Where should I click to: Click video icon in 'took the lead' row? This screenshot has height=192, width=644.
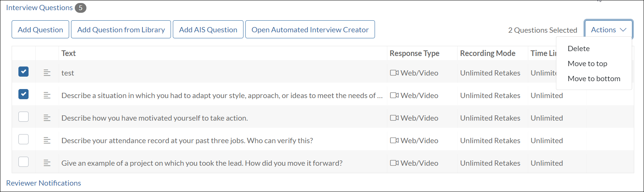pyautogui.click(x=394, y=163)
